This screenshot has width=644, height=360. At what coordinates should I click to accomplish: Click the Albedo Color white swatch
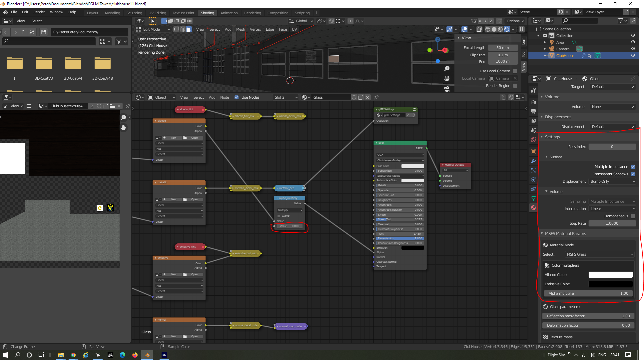click(610, 275)
